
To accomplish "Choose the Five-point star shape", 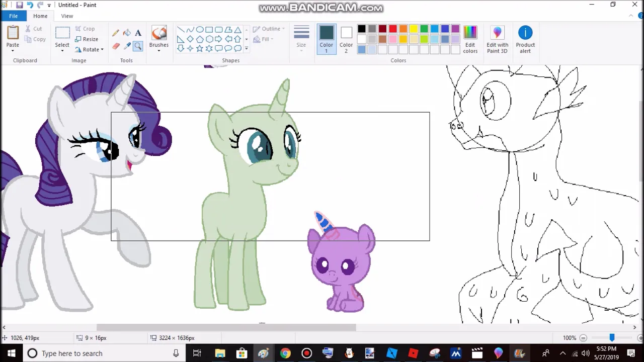I will pos(200,48).
